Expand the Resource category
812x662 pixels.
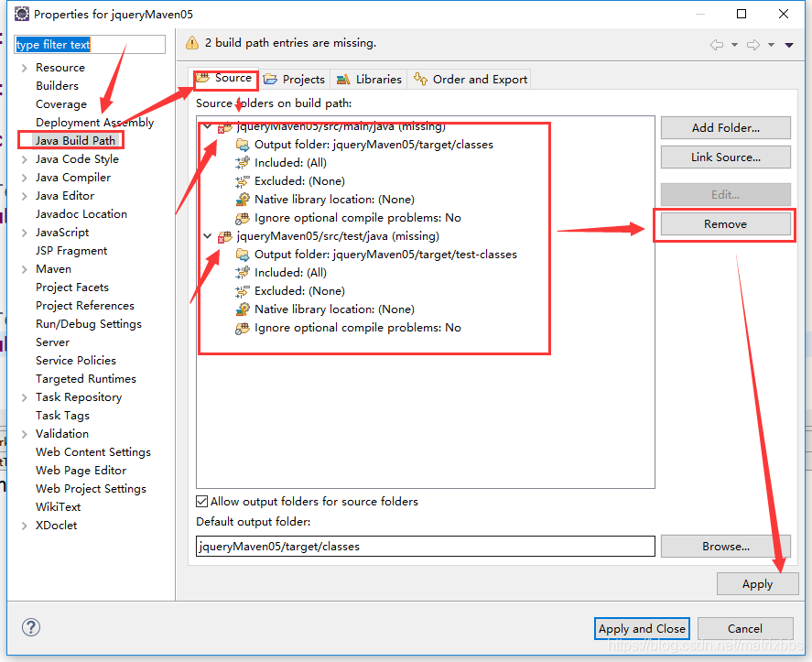click(x=25, y=68)
